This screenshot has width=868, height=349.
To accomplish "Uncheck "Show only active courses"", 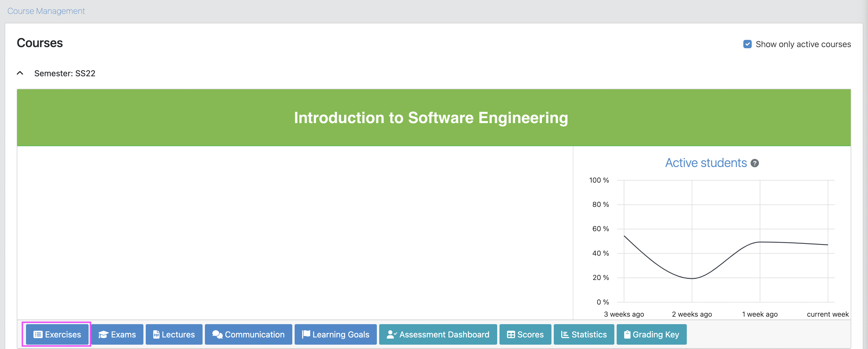I will [748, 44].
